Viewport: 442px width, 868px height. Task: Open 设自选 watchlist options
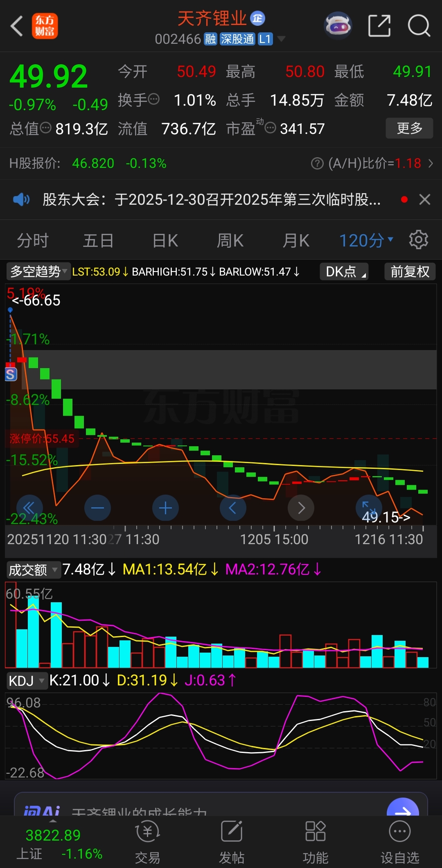coord(400,843)
